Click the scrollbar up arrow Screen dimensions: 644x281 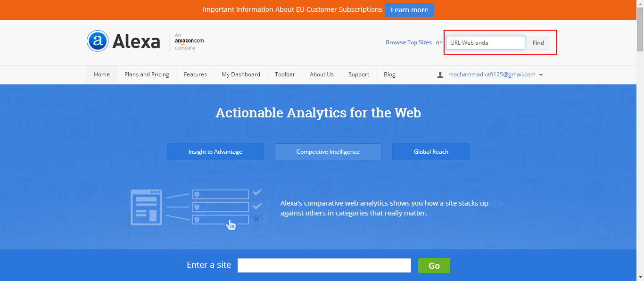(640, 4)
